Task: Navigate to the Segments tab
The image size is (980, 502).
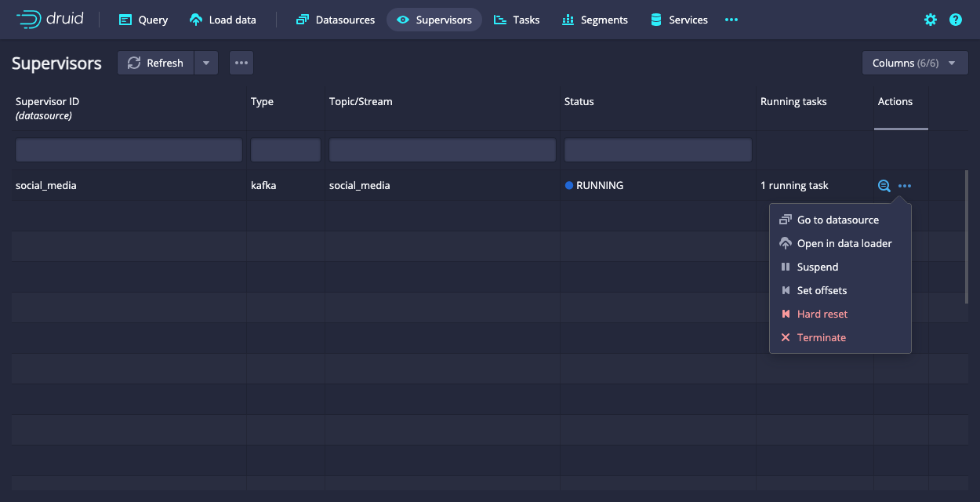Action: click(595, 20)
